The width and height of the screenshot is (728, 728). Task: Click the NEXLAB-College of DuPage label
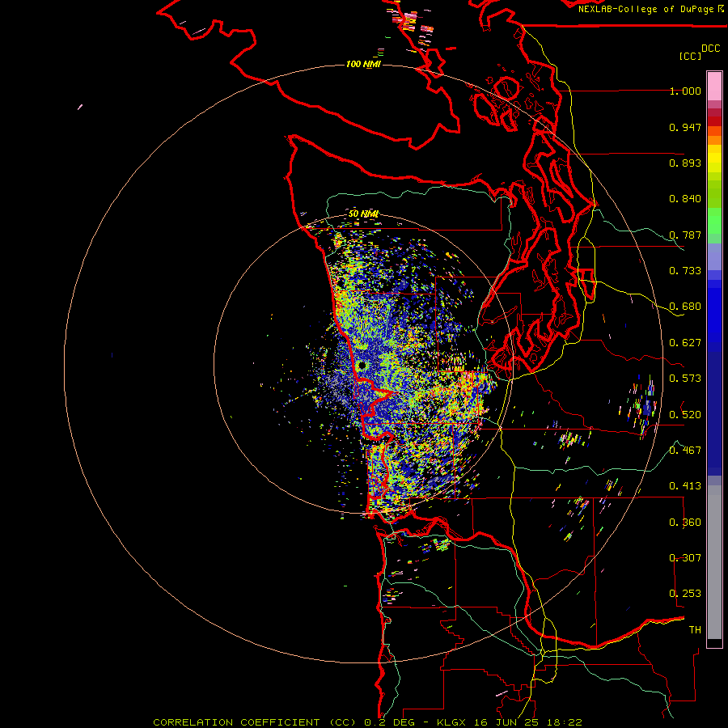[x=645, y=9]
